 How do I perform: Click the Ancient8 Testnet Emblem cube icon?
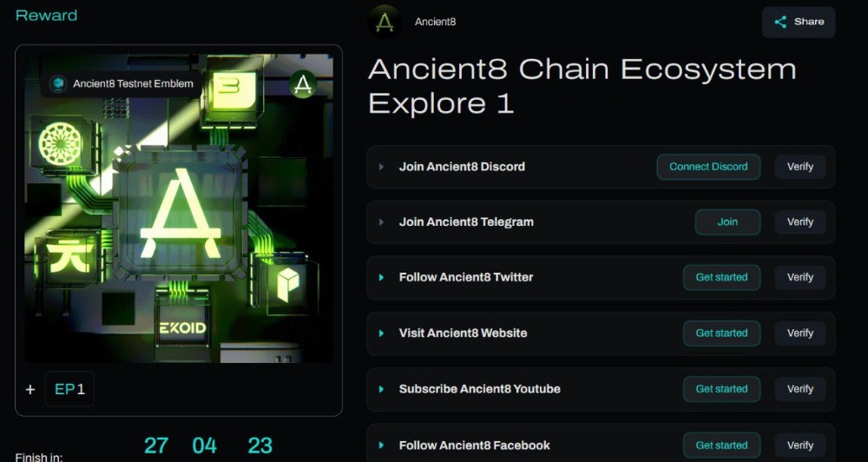(x=57, y=84)
